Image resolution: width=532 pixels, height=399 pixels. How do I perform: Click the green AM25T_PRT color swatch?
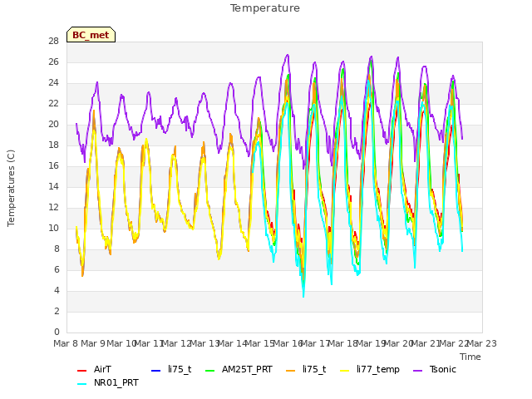210,371
